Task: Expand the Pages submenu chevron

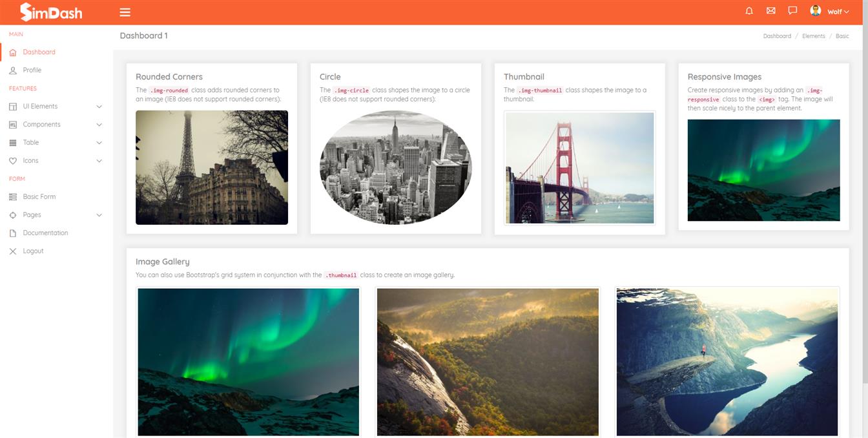Action: tap(99, 215)
